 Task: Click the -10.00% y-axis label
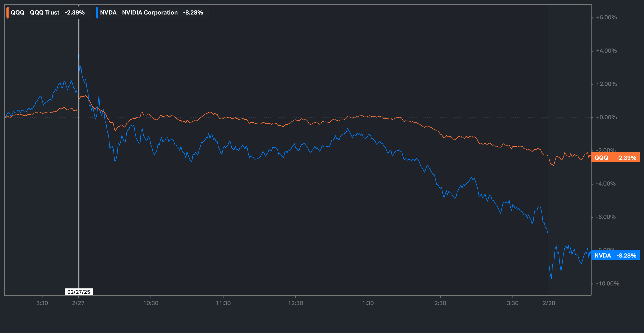pos(608,284)
